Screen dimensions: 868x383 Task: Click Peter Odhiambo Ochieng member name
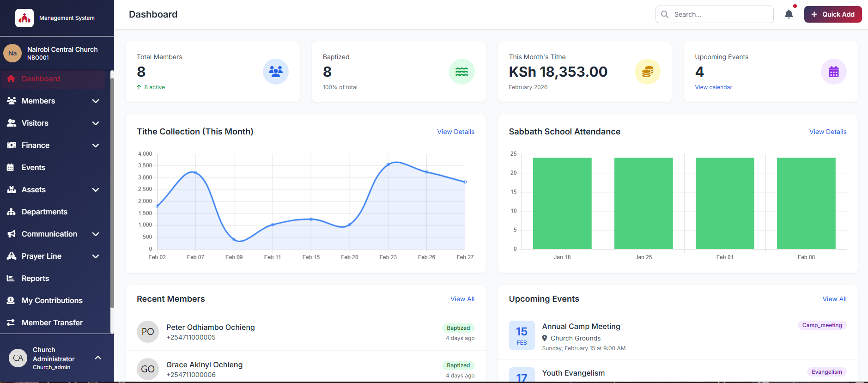211,327
